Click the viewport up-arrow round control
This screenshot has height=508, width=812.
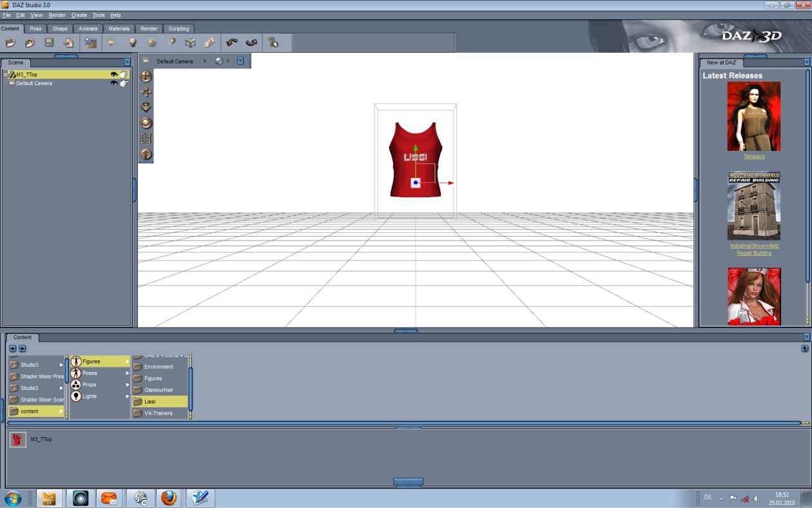[x=146, y=153]
